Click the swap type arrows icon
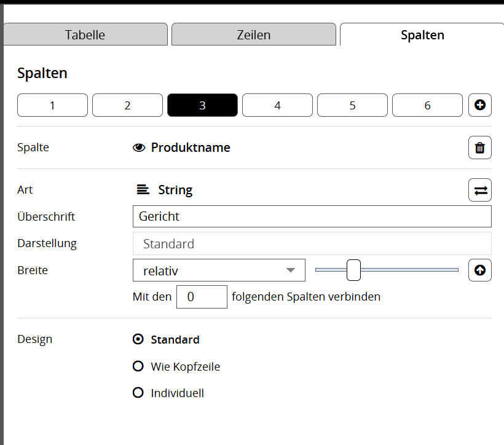This screenshot has width=504, height=445. pos(480,190)
